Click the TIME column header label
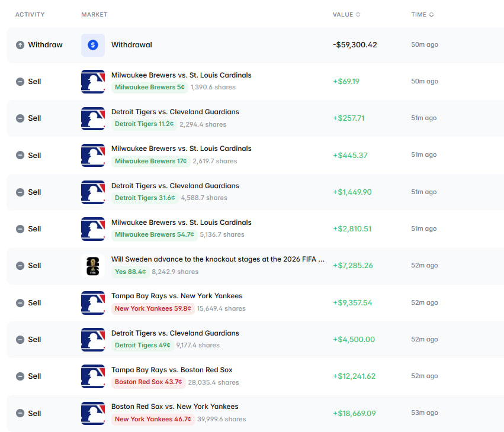The image size is (504, 432). point(419,14)
